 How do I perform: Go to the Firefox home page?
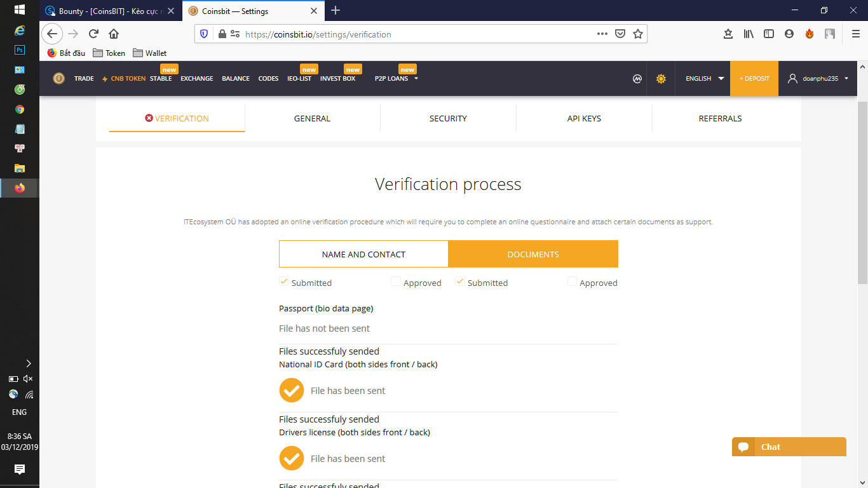point(114,34)
